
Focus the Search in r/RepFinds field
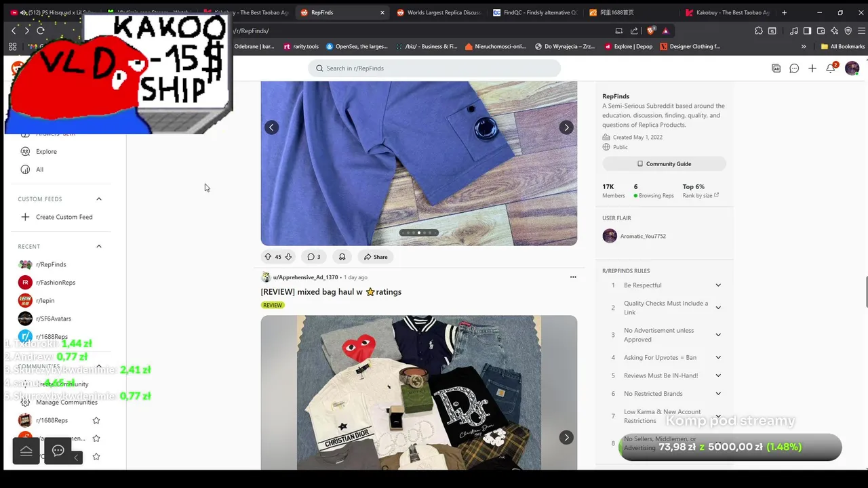click(435, 68)
